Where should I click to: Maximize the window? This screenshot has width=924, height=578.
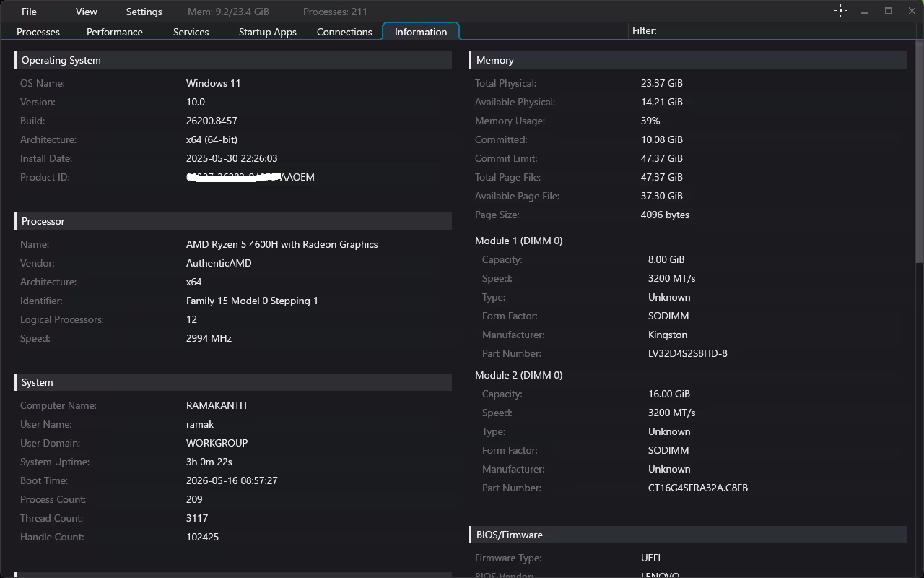(x=889, y=11)
